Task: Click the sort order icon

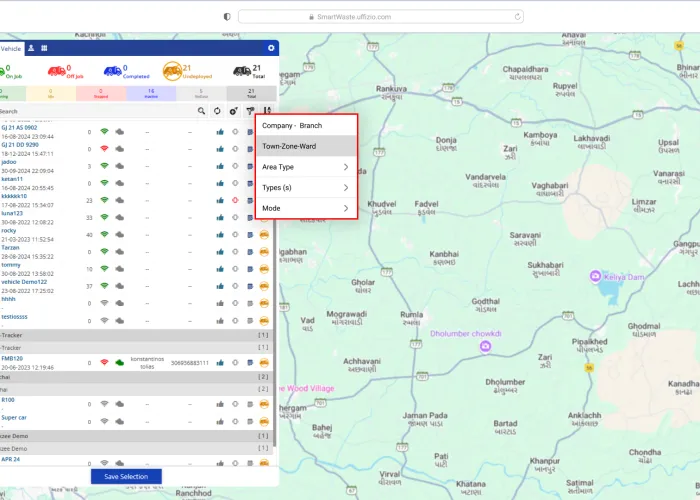Action: (267, 111)
